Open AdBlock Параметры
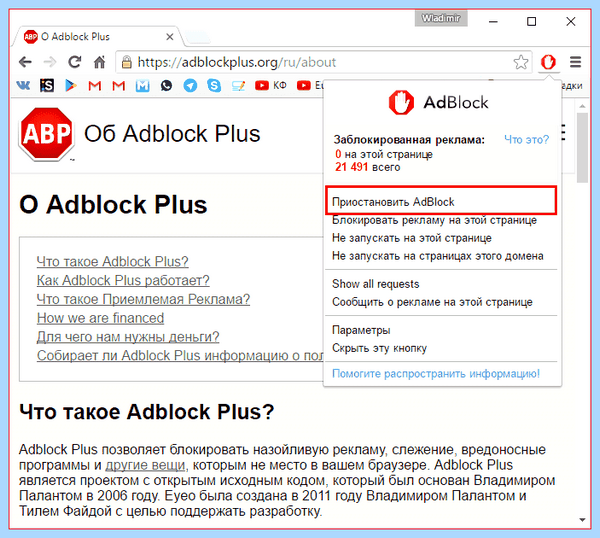600x538 pixels. point(361,330)
